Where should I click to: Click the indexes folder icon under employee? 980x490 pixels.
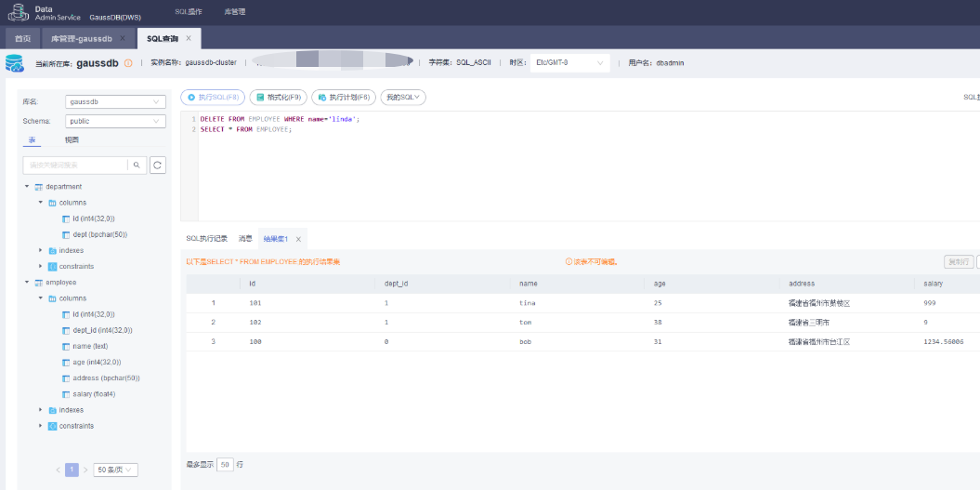click(53, 411)
